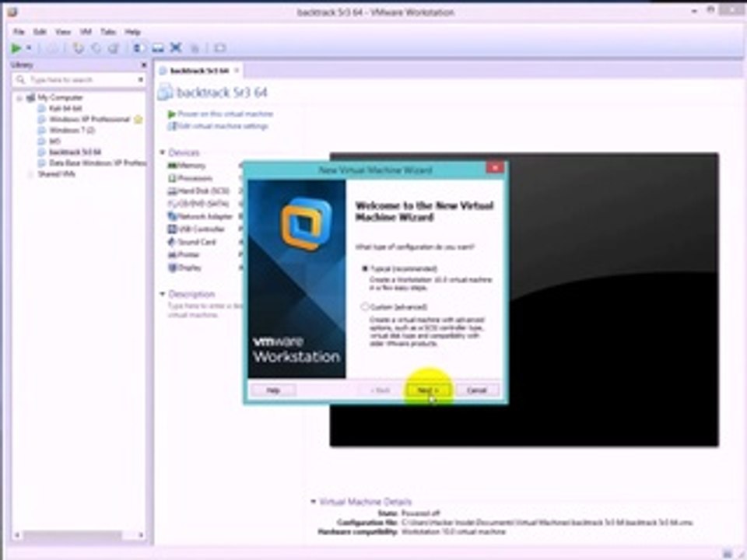Select the Typical (recommended) radio button

pyautogui.click(x=365, y=269)
